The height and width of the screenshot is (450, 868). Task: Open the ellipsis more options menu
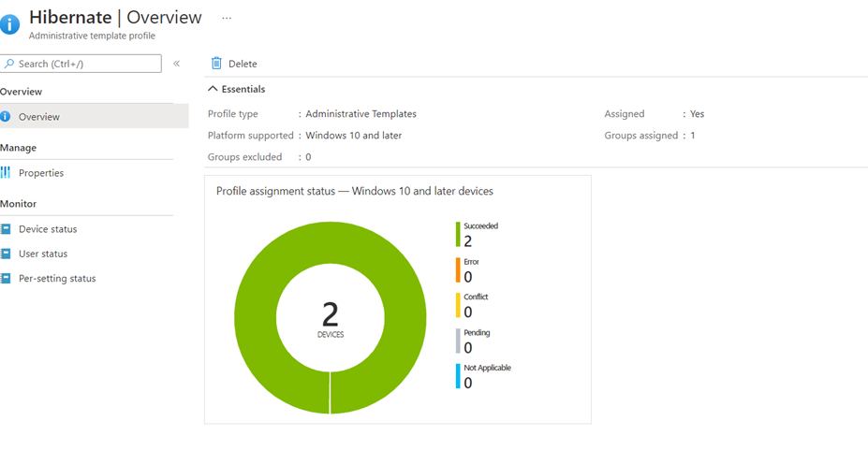227,18
